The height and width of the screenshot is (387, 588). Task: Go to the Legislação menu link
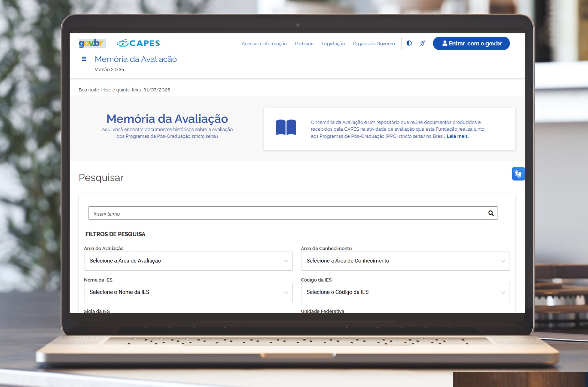[333, 44]
